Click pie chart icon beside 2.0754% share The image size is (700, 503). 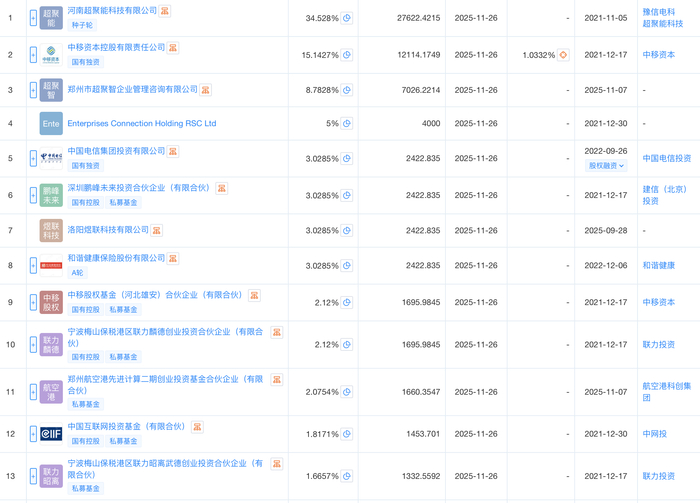pos(347,392)
